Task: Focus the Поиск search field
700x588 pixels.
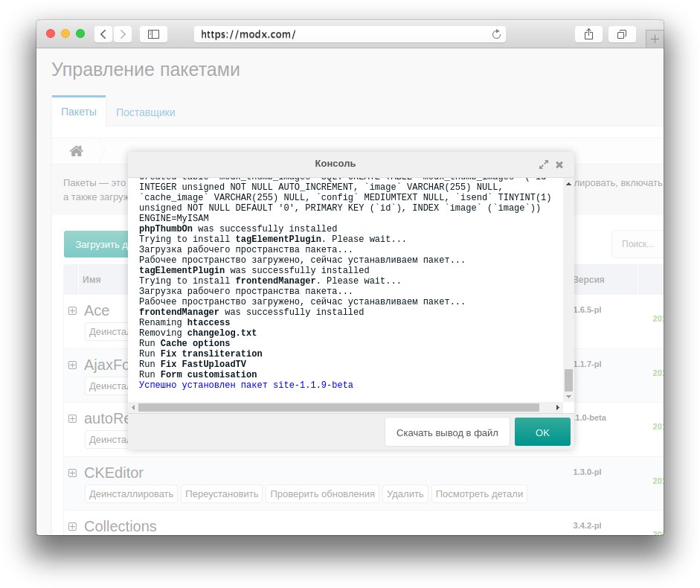Action: pyautogui.click(x=638, y=244)
